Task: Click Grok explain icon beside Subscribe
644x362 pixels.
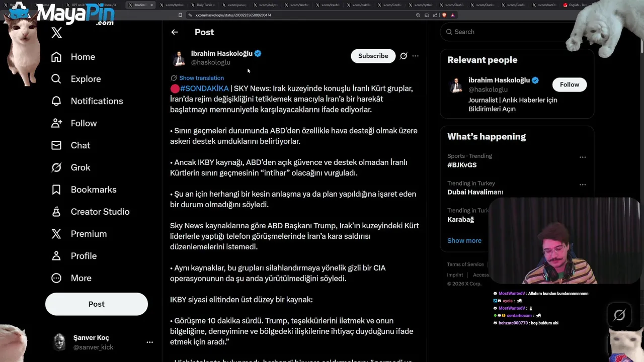Action: click(x=404, y=56)
